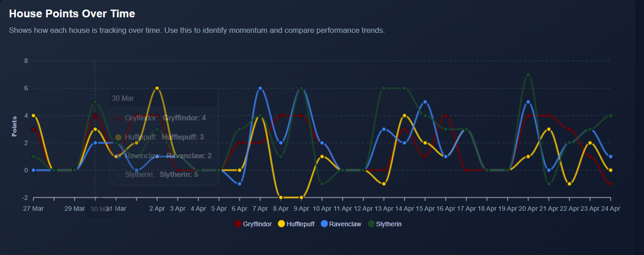Image resolution: width=644 pixels, height=255 pixels.
Task: Click the '9 Apr' x-axis label
Action: point(301,208)
